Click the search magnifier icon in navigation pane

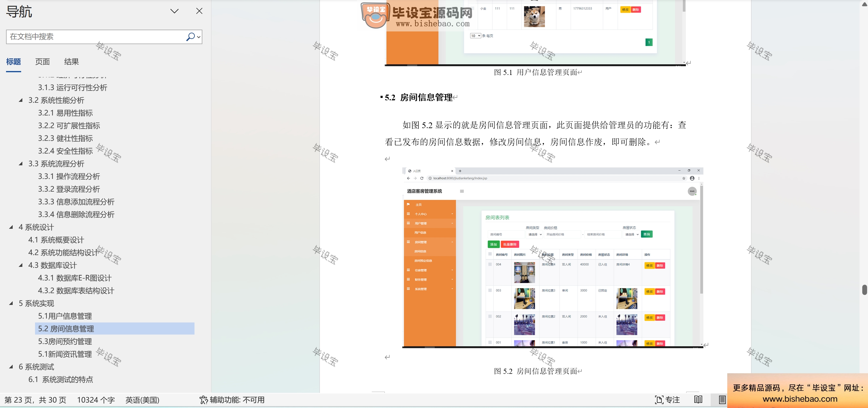click(190, 37)
